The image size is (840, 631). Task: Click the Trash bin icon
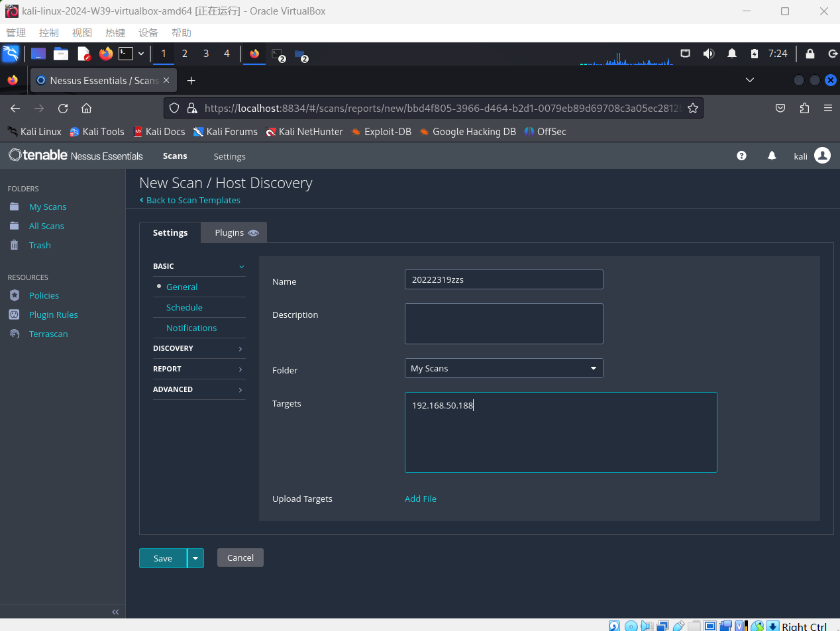click(x=15, y=245)
